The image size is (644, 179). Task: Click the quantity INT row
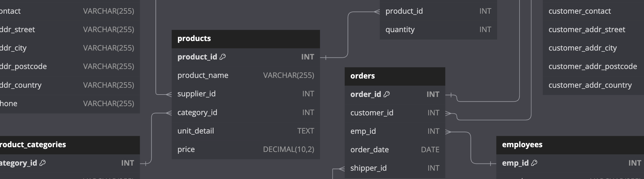click(x=438, y=30)
